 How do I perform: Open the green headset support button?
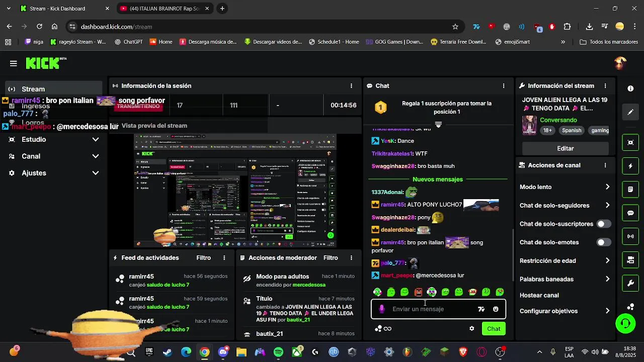pos(626,323)
